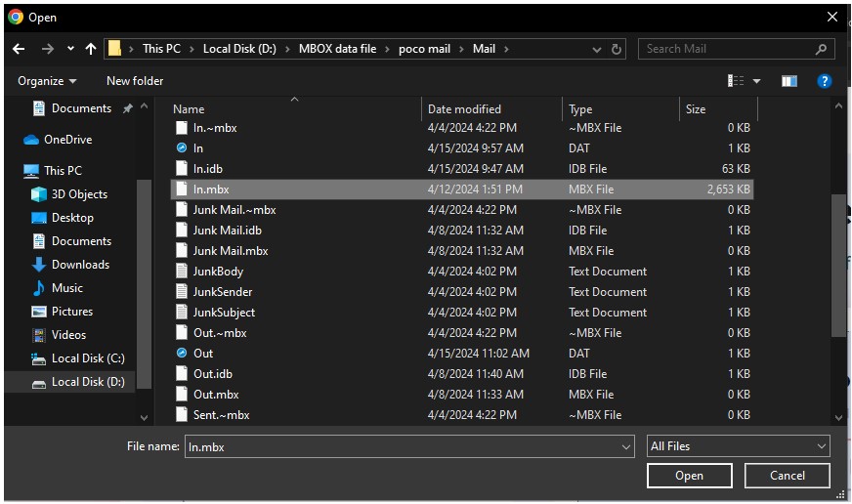852x504 pixels.
Task: Click the search magnifier icon
Action: pyautogui.click(x=822, y=49)
